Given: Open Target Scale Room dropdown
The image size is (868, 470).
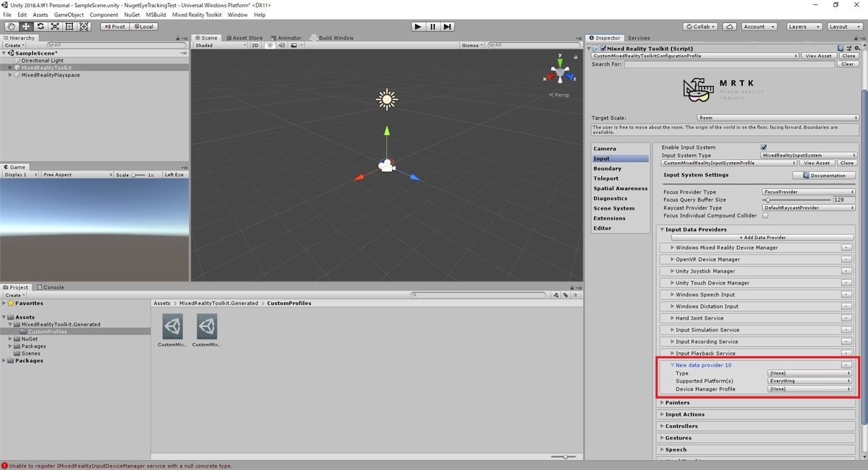Looking at the screenshot, I should tap(778, 118).
